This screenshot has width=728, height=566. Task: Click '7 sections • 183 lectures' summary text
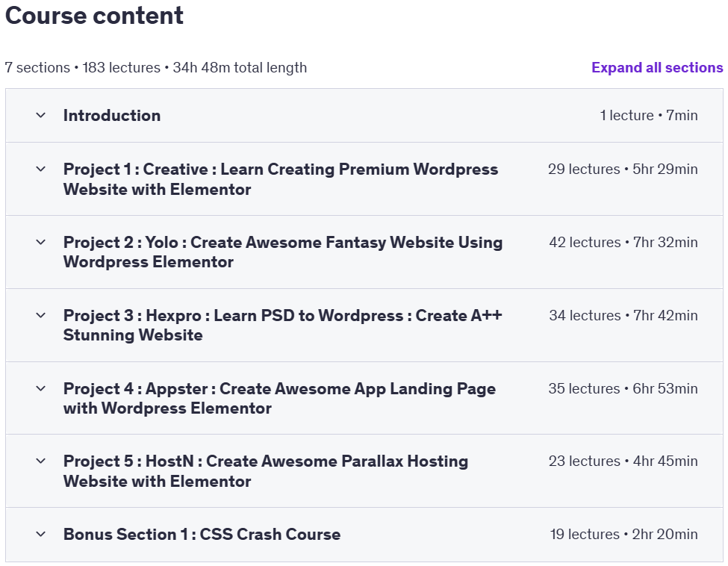point(82,68)
